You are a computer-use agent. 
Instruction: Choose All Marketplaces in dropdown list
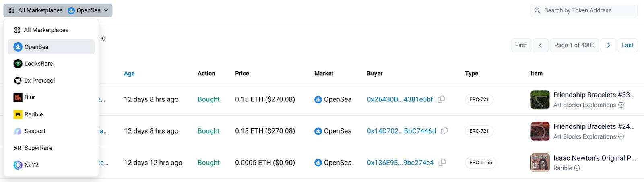[51, 30]
